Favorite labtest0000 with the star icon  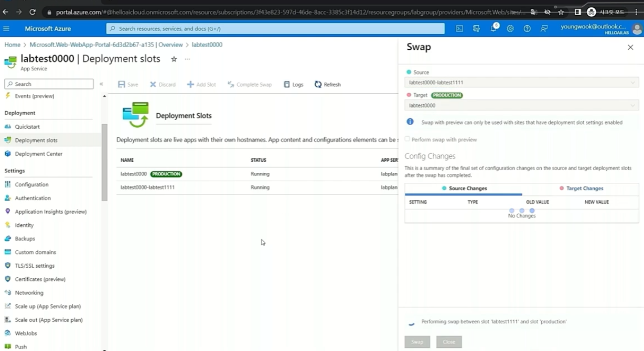pos(174,59)
